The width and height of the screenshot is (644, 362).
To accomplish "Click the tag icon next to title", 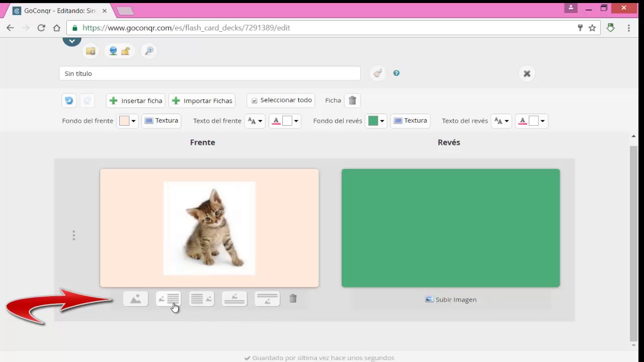I will click(x=377, y=73).
